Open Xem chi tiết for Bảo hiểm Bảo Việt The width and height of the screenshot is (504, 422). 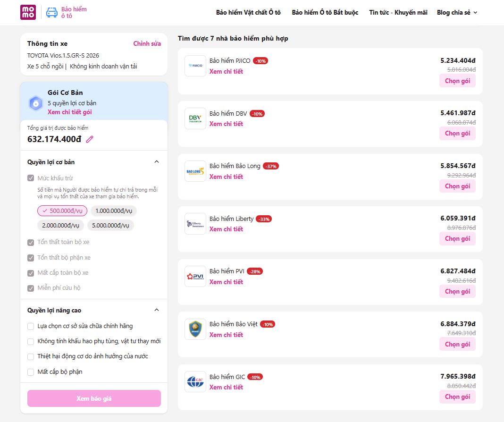click(x=226, y=335)
